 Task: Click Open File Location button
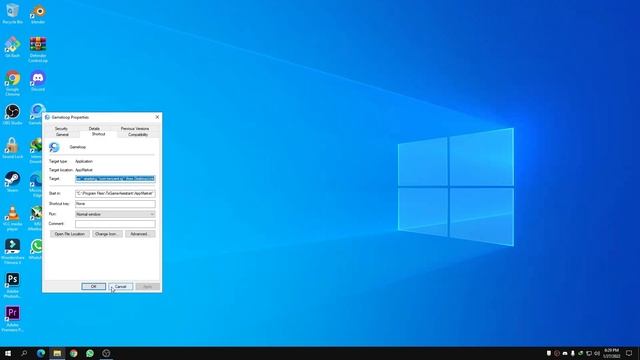tap(70, 234)
